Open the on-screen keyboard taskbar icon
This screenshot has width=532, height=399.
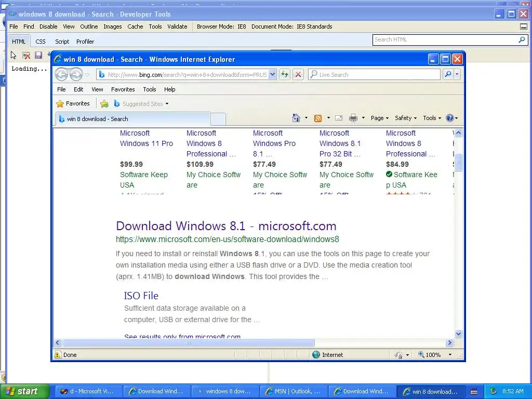[474, 392]
